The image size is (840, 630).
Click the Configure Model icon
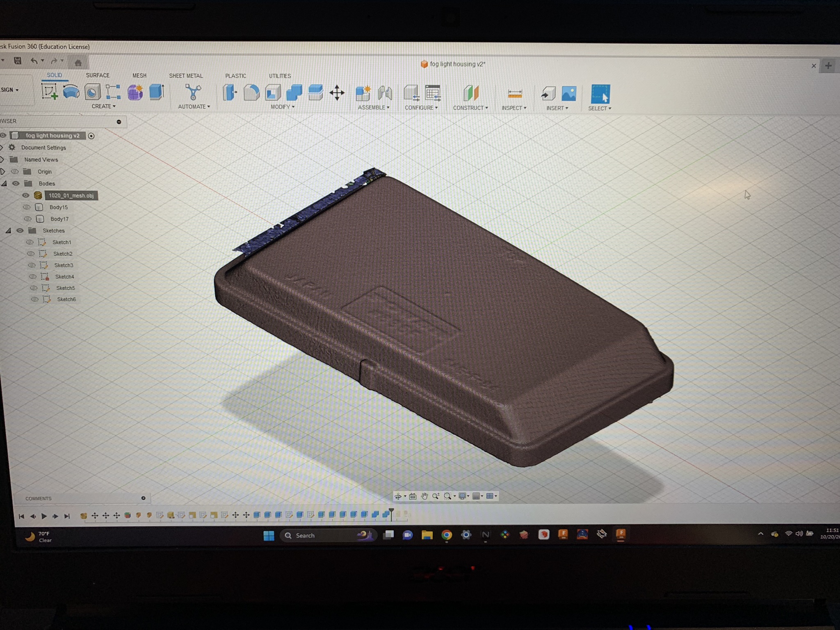click(411, 94)
